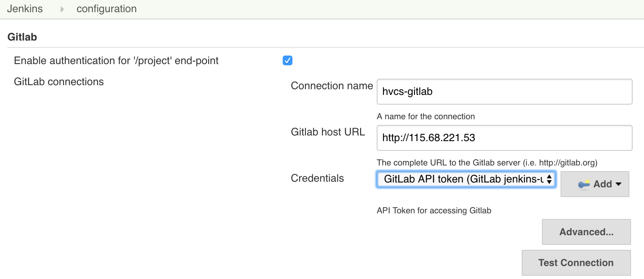Click the 'Gitlab host URL' label
Image resolution: width=644 pixels, height=279 pixels.
[328, 132]
